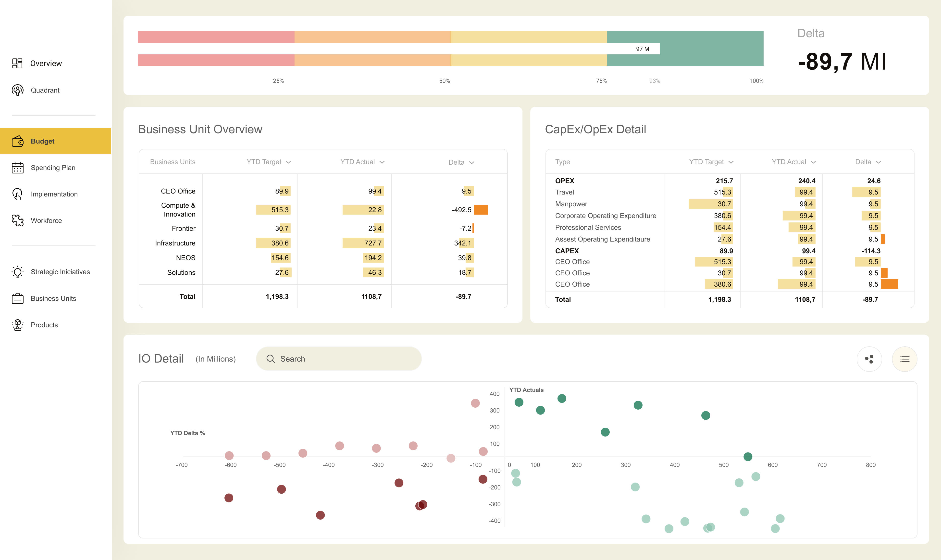The width and height of the screenshot is (941, 560).
Task: Open the Implementation section
Action: (54, 194)
